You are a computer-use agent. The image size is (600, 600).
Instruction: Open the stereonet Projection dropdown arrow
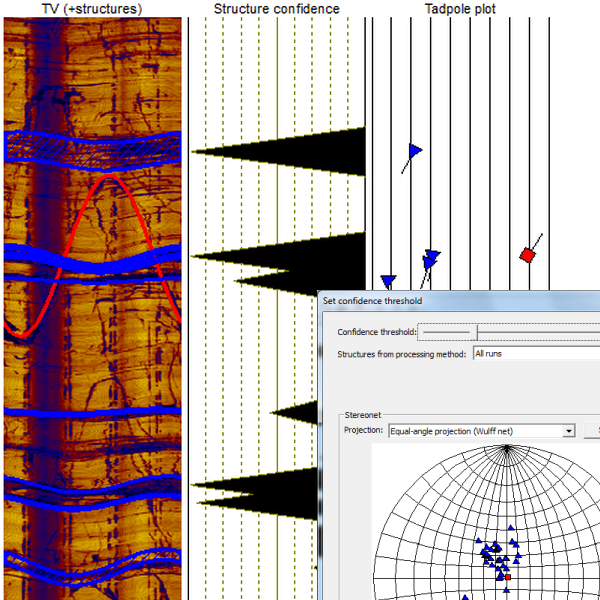pyautogui.click(x=569, y=431)
